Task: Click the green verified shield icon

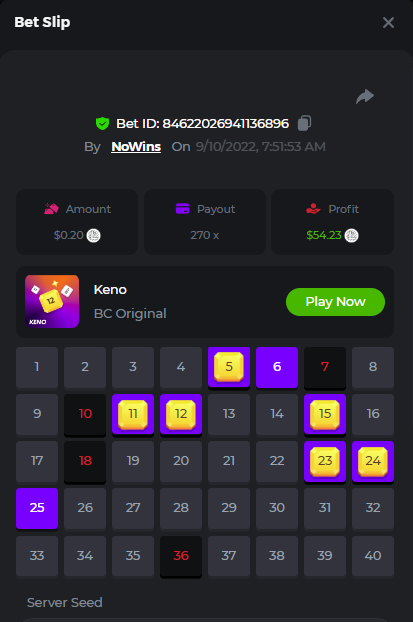Action: [x=102, y=123]
